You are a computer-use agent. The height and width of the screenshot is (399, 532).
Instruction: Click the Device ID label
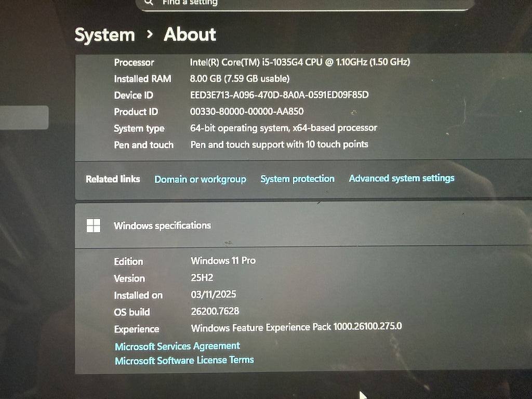point(134,96)
